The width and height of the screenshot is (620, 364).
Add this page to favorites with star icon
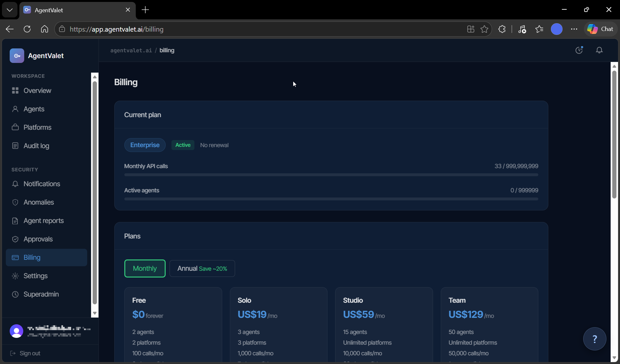click(x=484, y=29)
